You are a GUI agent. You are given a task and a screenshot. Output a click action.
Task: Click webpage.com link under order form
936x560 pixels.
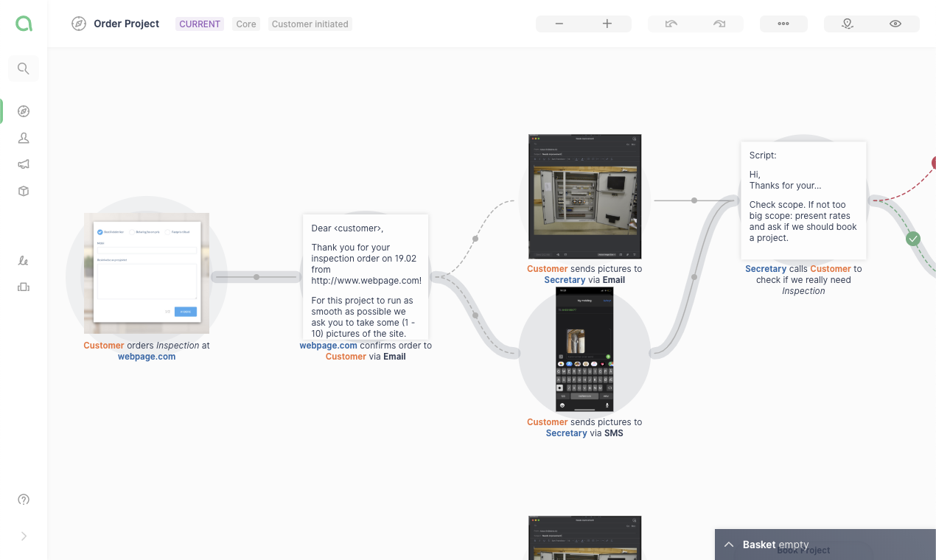click(x=147, y=357)
